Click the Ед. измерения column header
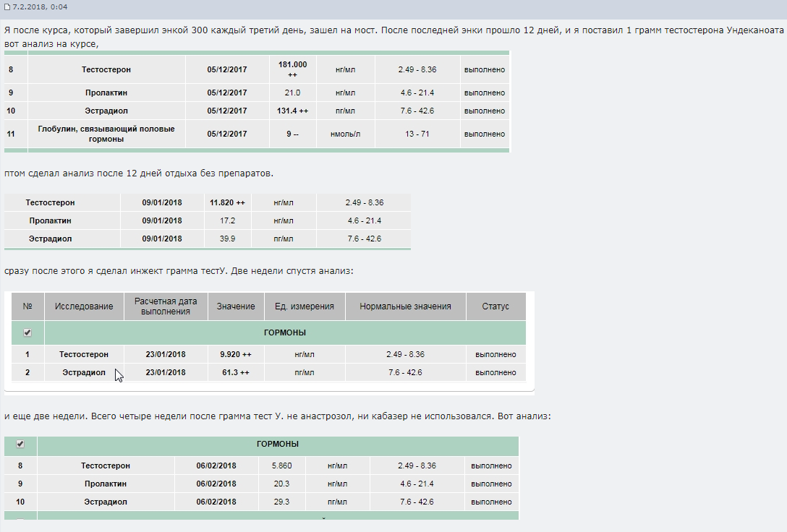Viewport: 787px width, 532px height. 305,306
